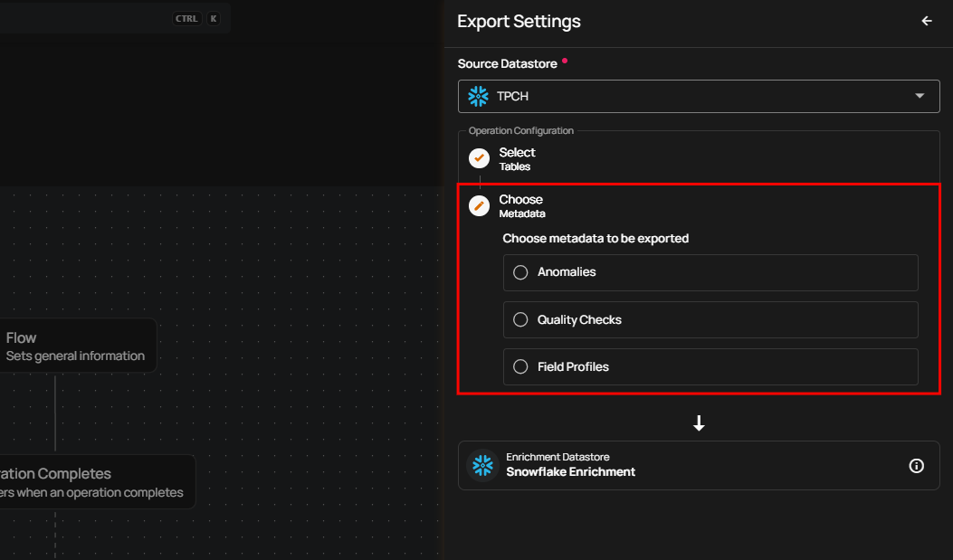The height and width of the screenshot is (560, 953).
Task: Click the Export Settings panel title
Action: tap(519, 22)
